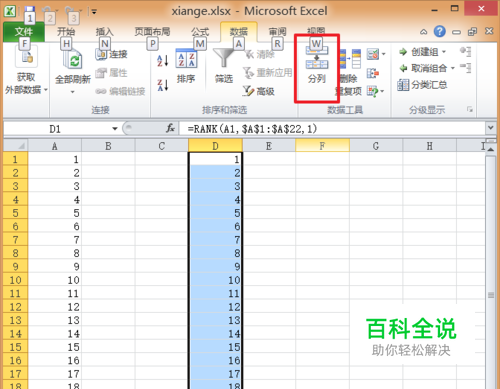Click the Clear filter (清除) icon
500x389 pixels.
tap(250, 54)
